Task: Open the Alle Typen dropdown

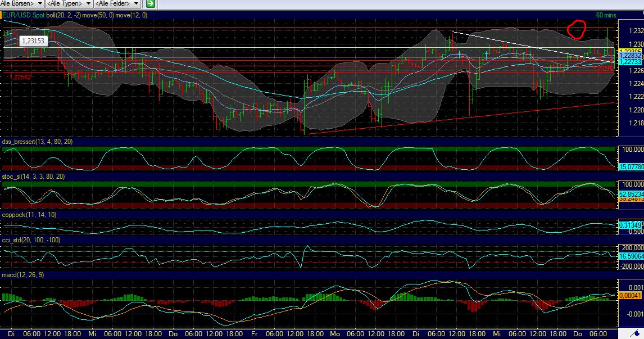Action: pyautogui.click(x=69, y=4)
